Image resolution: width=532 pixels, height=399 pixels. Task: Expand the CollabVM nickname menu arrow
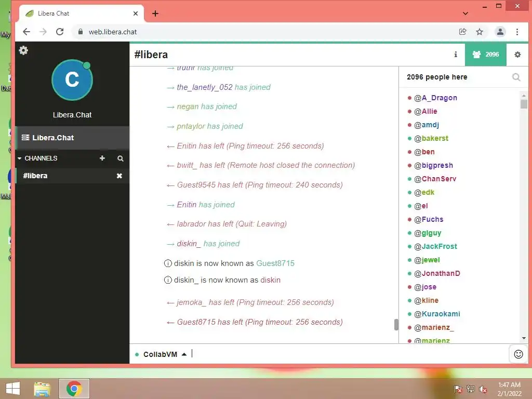pyautogui.click(x=184, y=354)
